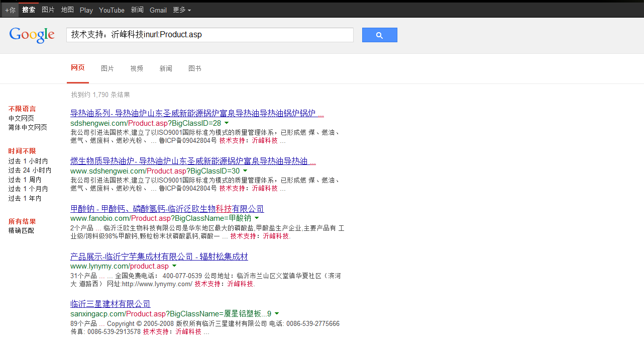The height and width of the screenshot is (337, 644).
Task: Click the 找到约 1,790 条结果 count text
Action: (100, 95)
